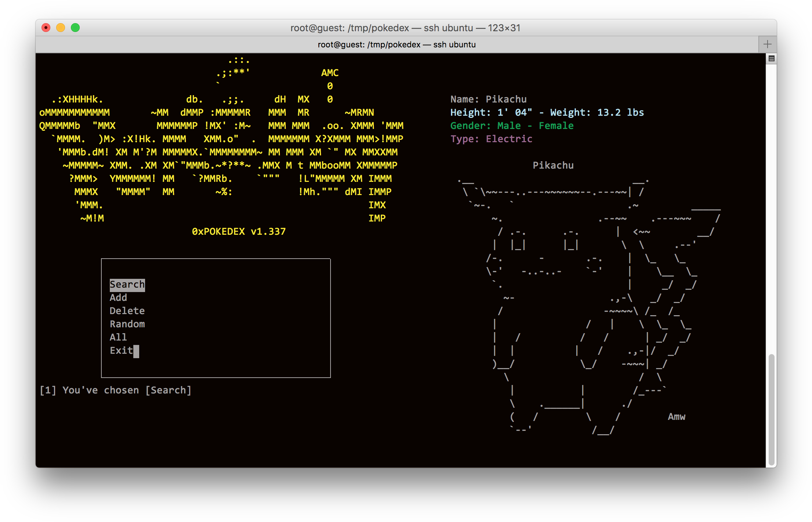
Task: Click the terminal window title bar text
Action: click(x=405, y=28)
